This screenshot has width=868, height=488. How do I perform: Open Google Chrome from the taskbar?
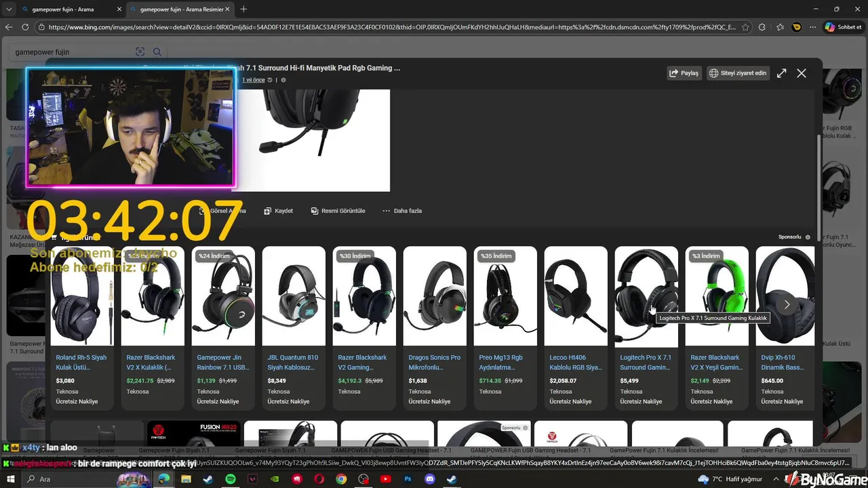pos(341,479)
